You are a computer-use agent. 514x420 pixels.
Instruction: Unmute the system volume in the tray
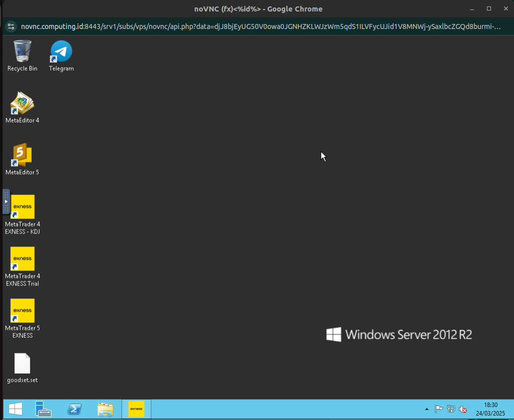(462, 409)
